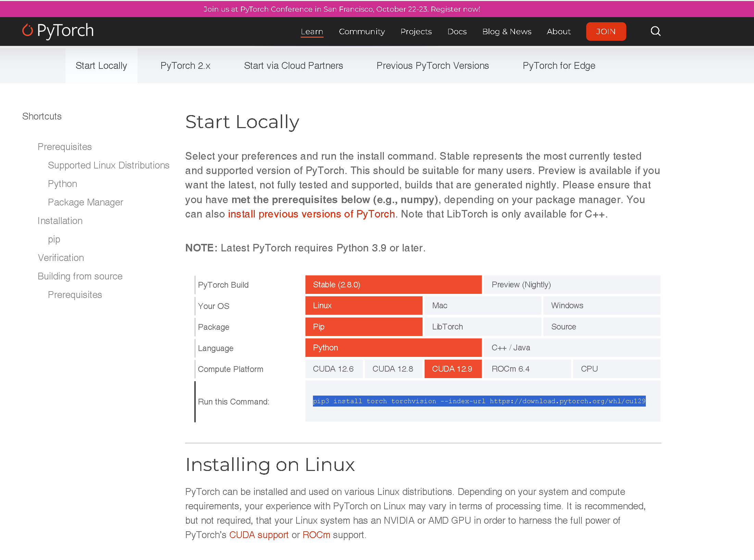Switch to PyTorch 2.x tab

pyautogui.click(x=185, y=65)
